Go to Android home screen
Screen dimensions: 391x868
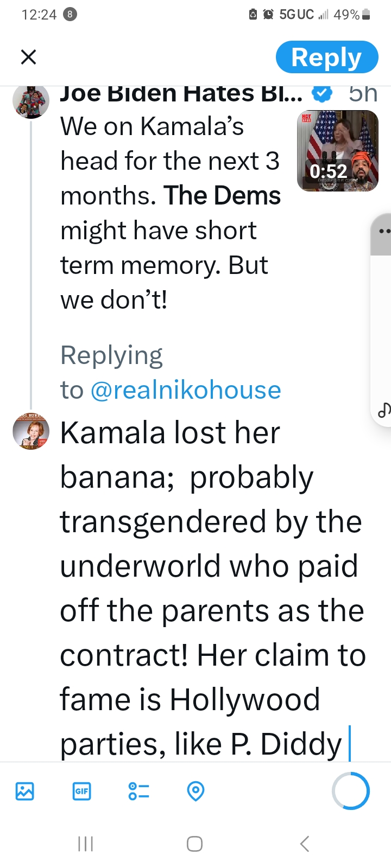[194, 844]
